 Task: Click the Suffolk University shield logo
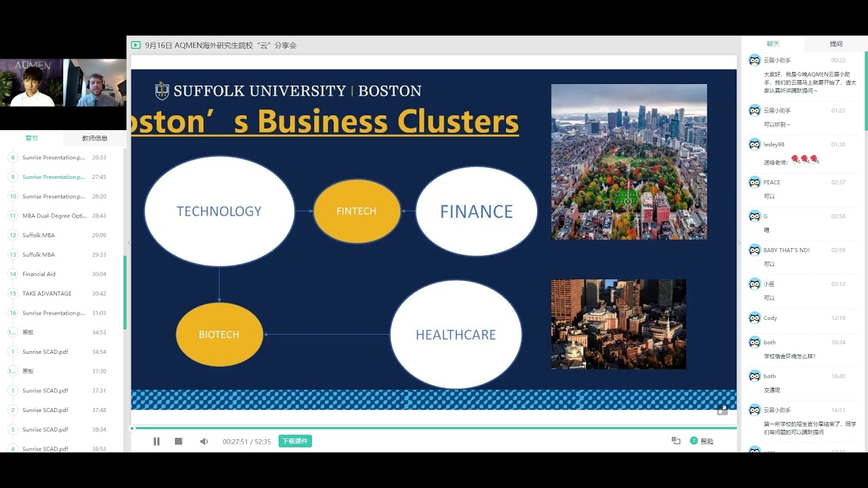[x=162, y=91]
